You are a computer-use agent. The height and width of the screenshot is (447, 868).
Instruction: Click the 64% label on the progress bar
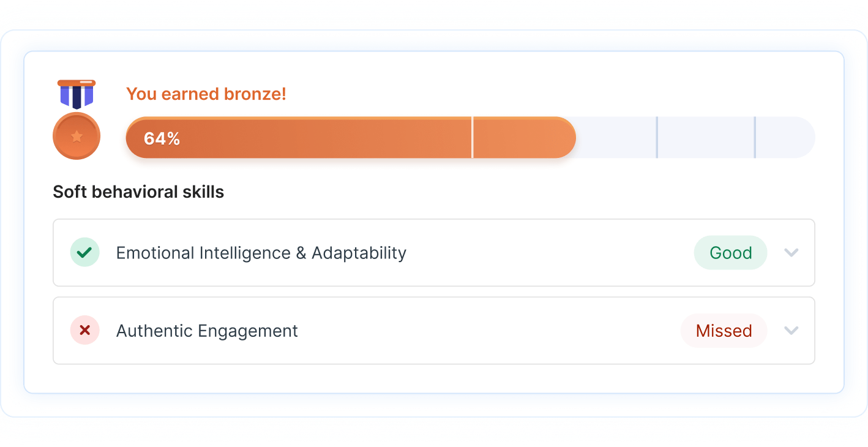(x=162, y=138)
